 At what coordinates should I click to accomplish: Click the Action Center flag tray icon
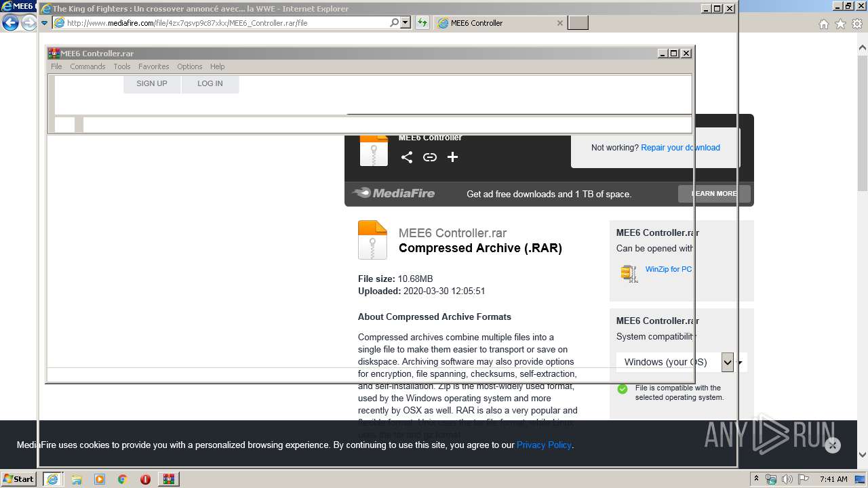[x=803, y=479]
